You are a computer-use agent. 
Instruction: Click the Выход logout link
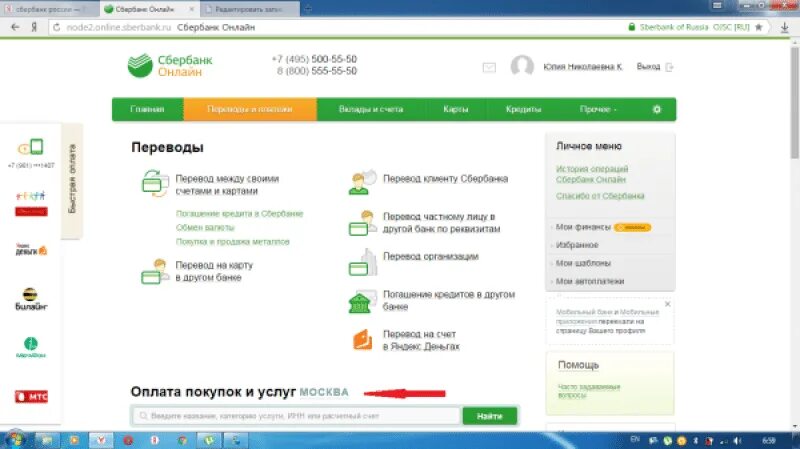pyautogui.click(x=648, y=67)
